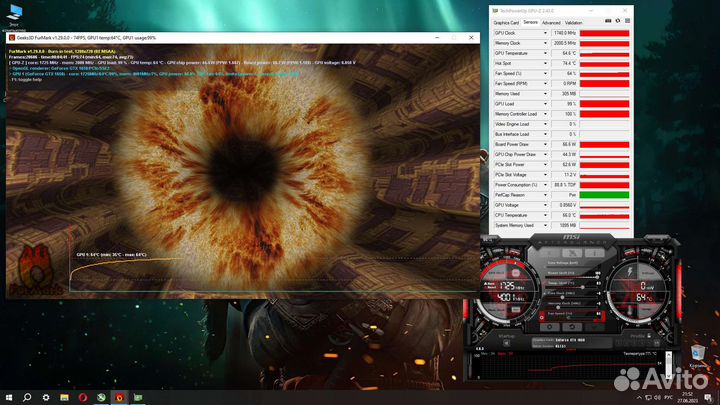Toggle the Afterburner Startup Windows icon
This screenshot has height=405, width=720.
pos(506,343)
